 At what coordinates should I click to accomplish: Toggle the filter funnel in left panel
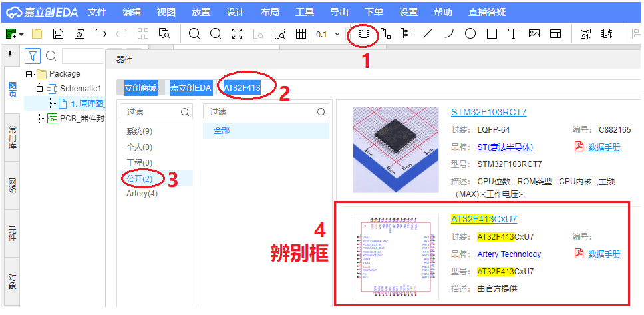point(33,56)
